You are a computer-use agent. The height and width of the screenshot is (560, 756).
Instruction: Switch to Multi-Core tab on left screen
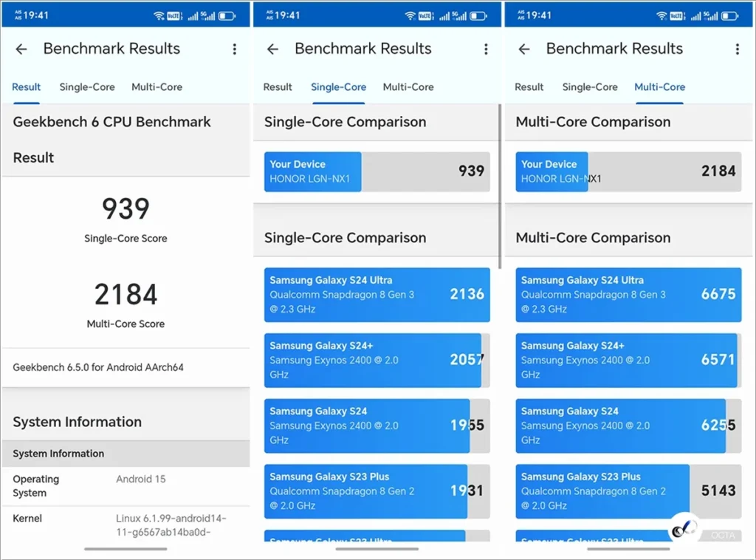(x=157, y=87)
